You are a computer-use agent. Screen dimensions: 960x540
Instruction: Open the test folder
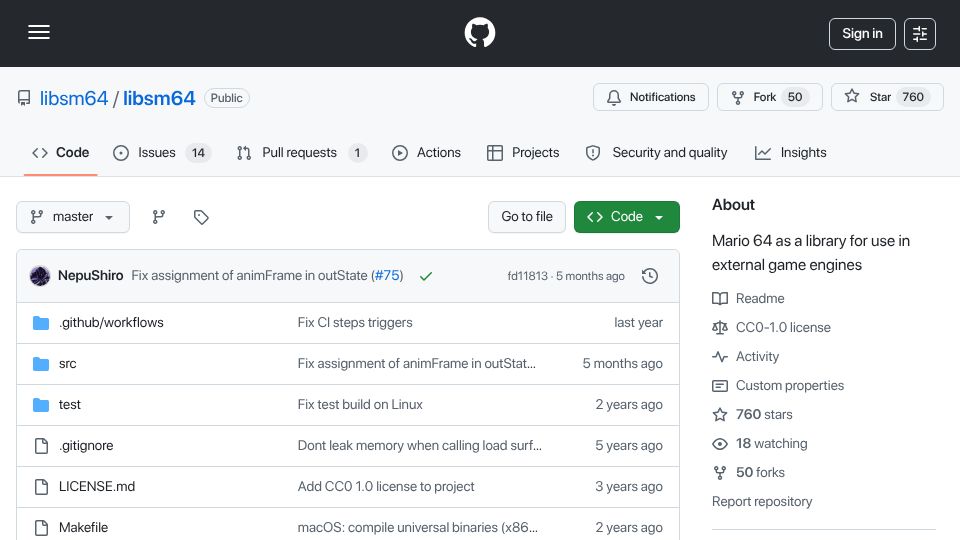[69, 405]
